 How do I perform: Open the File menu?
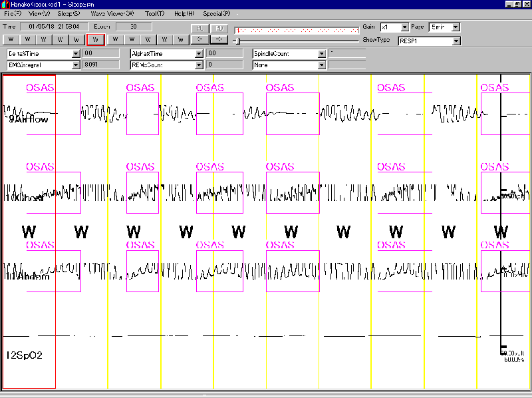click(x=13, y=13)
